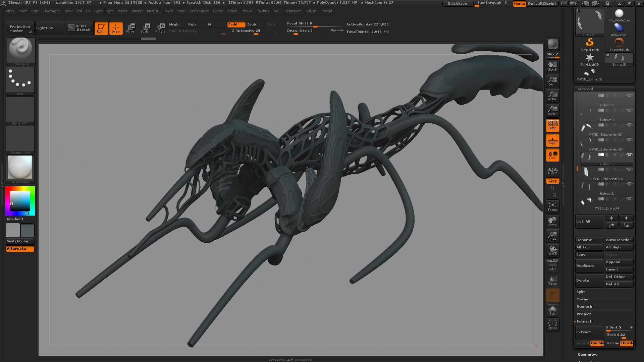This screenshot has width=644, height=362.
Task: Toggle L.Sym local symmetry
Action: click(552, 171)
